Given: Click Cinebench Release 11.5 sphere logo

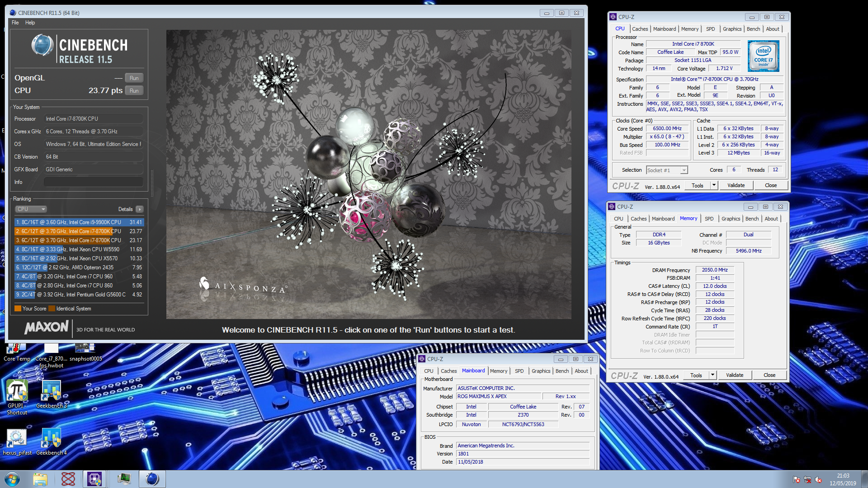Looking at the screenshot, I should (x=42, y=45).
